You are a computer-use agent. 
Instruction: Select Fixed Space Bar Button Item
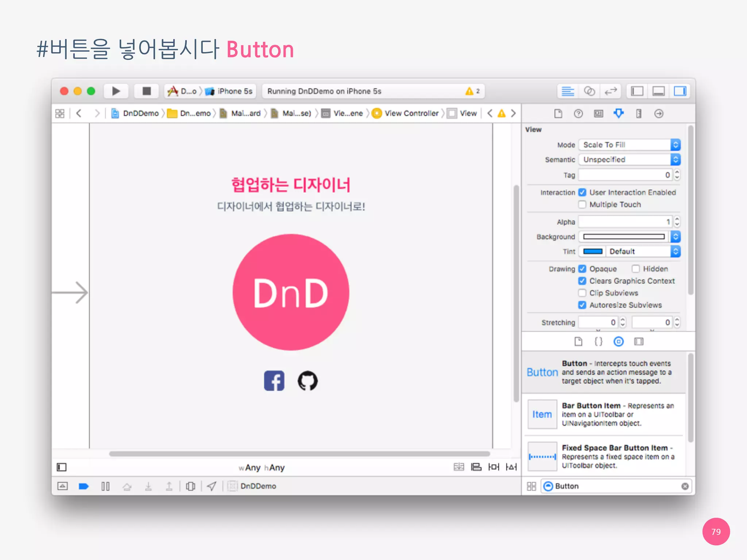tap(604, 456)
